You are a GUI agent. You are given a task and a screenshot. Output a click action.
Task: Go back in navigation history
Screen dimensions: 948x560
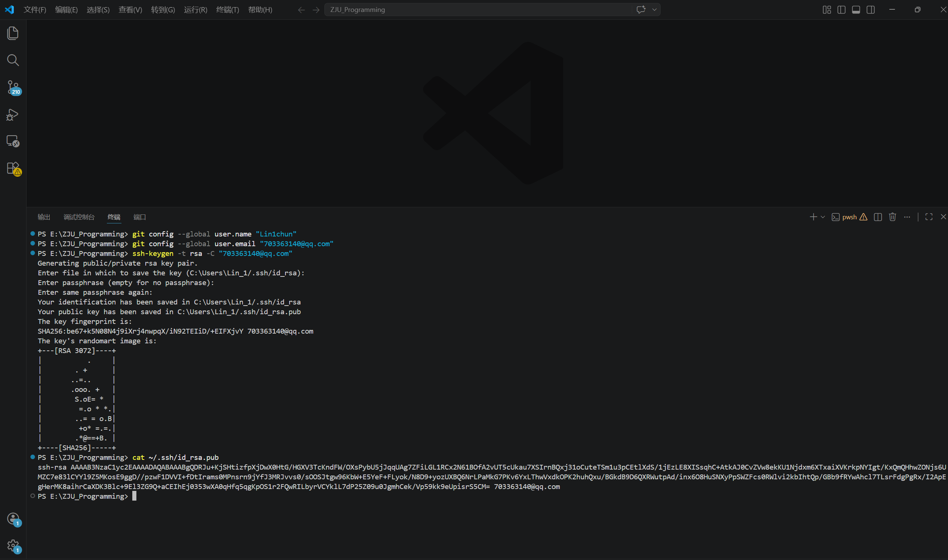(301, 10)
